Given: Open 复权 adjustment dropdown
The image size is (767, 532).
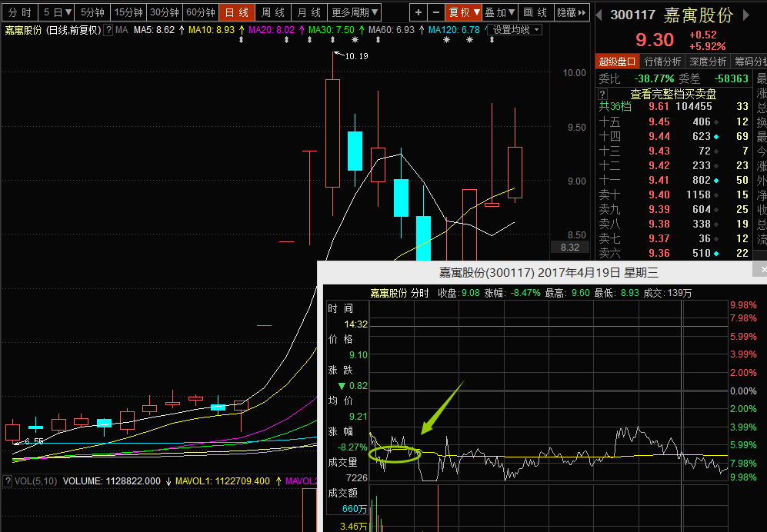Looking at the screenshot, I should click(464, 12).
